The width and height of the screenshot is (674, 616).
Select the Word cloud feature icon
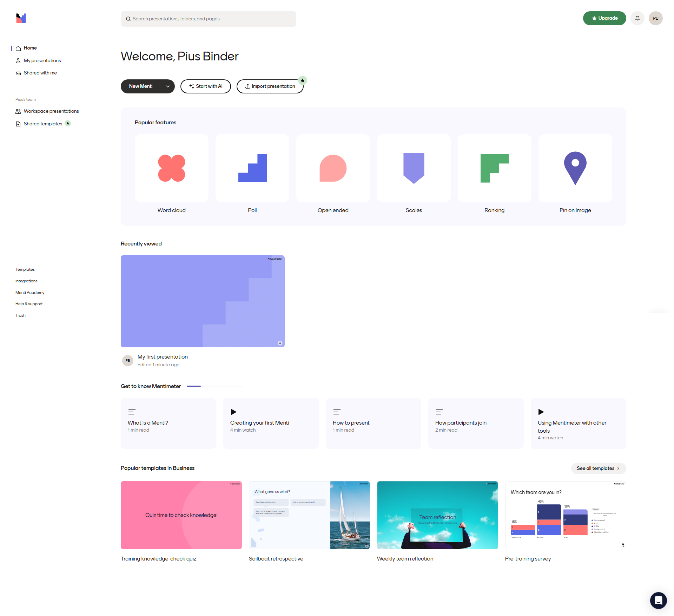(x=171, y=168)
